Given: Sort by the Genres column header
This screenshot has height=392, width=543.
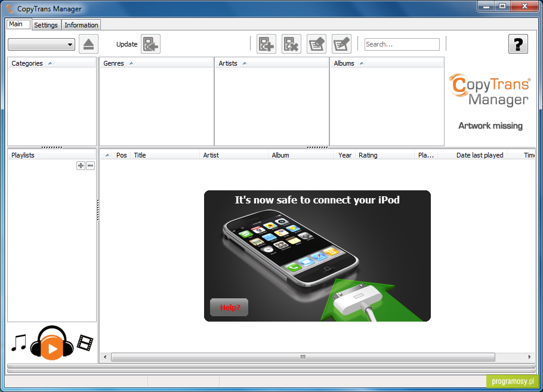Looking at the screenshot, I should [156, 63].
